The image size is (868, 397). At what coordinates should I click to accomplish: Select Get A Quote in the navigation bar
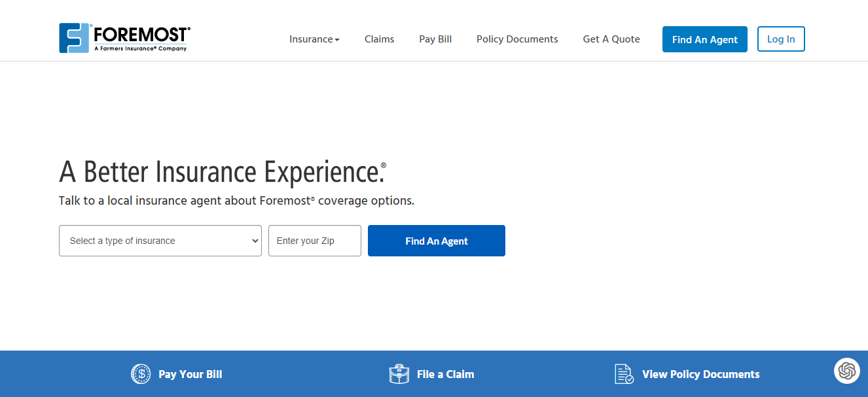(611, 39)
